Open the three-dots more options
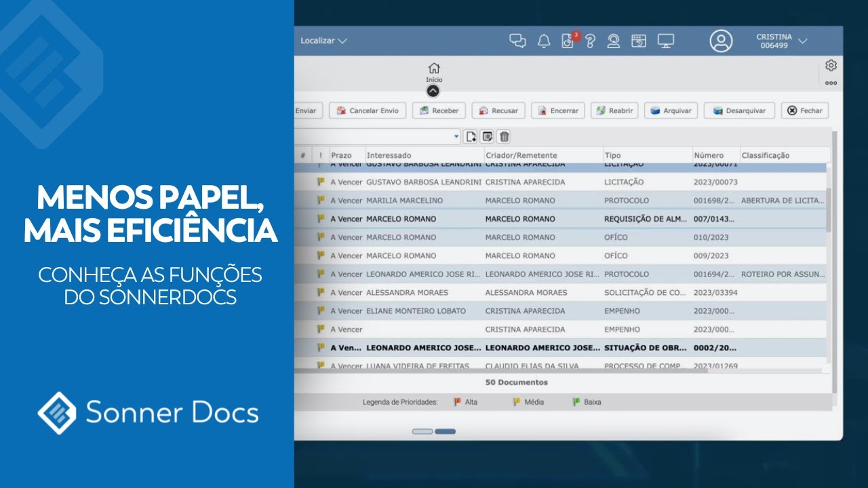 point(831,83)
